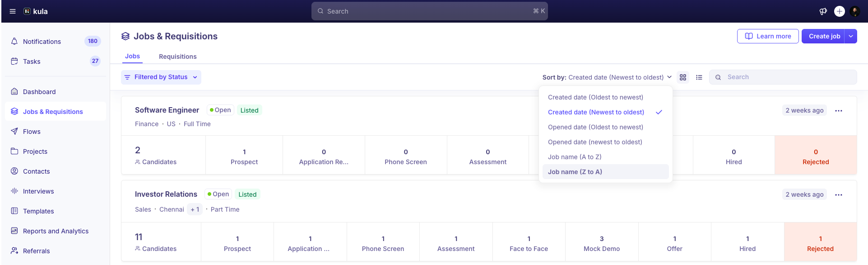
Task: Switch to list view layout
Action: coord(699,77)
